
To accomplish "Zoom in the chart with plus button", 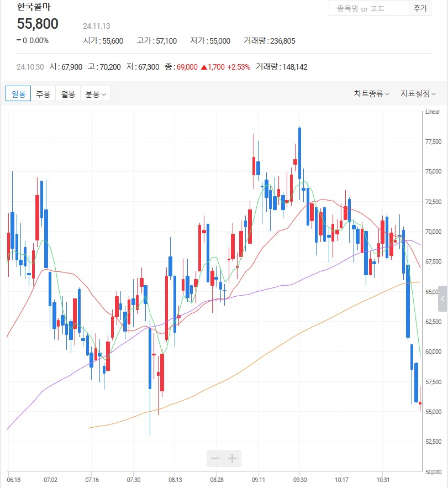I will coord(233,458).
